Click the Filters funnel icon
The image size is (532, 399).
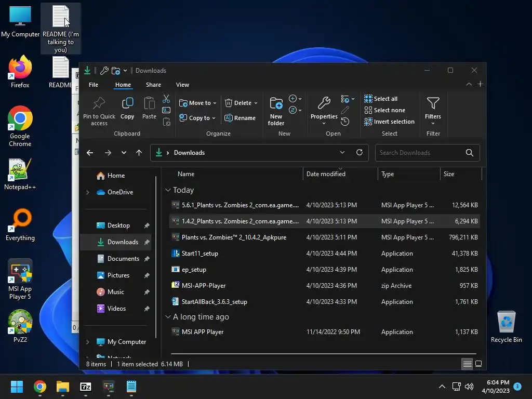[433, 103]
